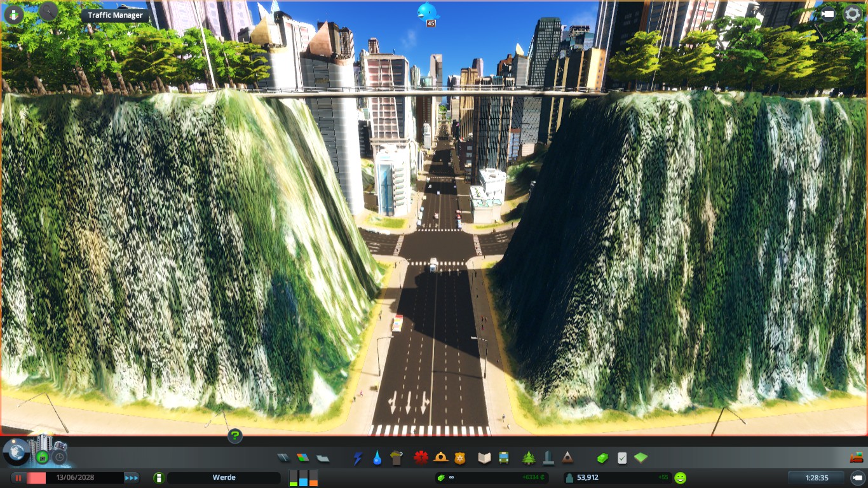Open the Parks and Decoration menu
This screenshot has height=488, width=868.
click(529, 457)
